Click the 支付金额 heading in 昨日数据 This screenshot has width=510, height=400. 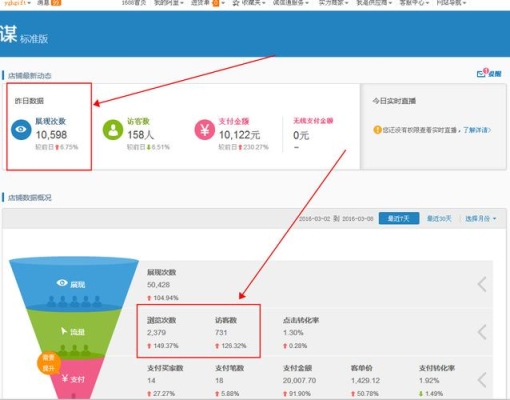pos(234,121)
